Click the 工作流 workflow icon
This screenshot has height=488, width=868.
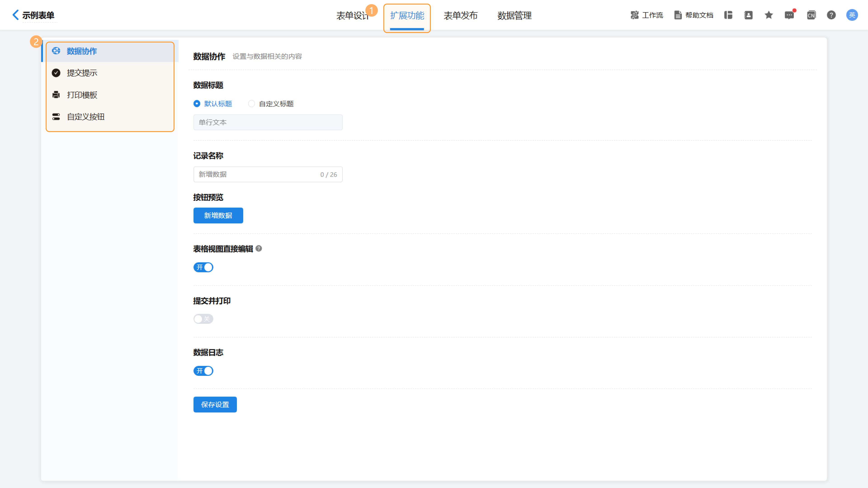pyautogui.click(x=635, y=15)
